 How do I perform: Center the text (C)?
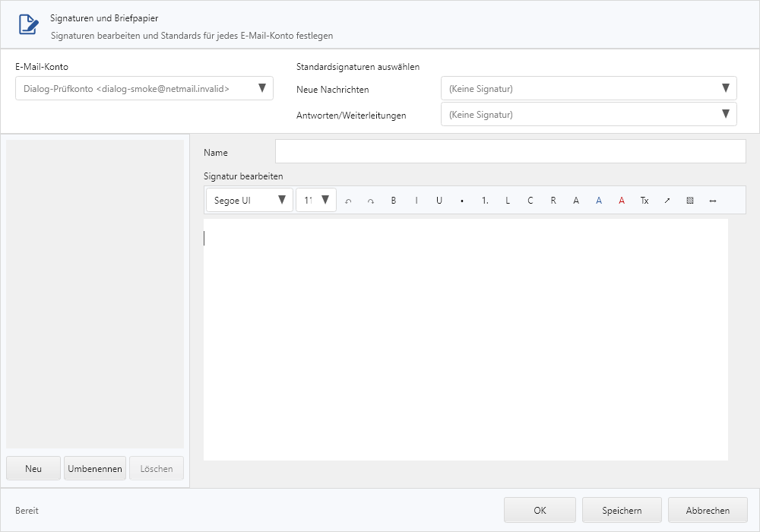(x=530, y=201)
